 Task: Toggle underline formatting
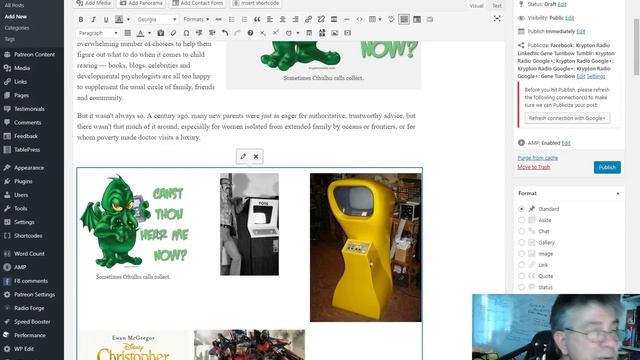click(x=106, y=20)
